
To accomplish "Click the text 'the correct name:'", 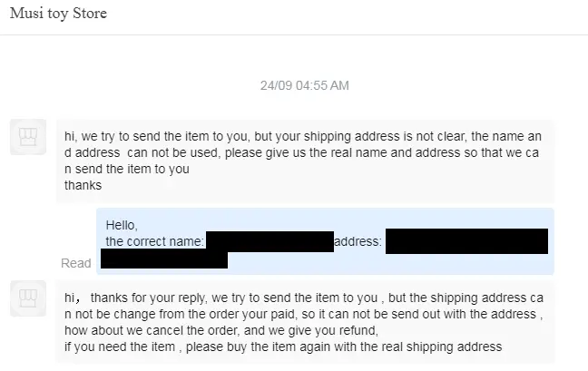I will coord(154,241).
